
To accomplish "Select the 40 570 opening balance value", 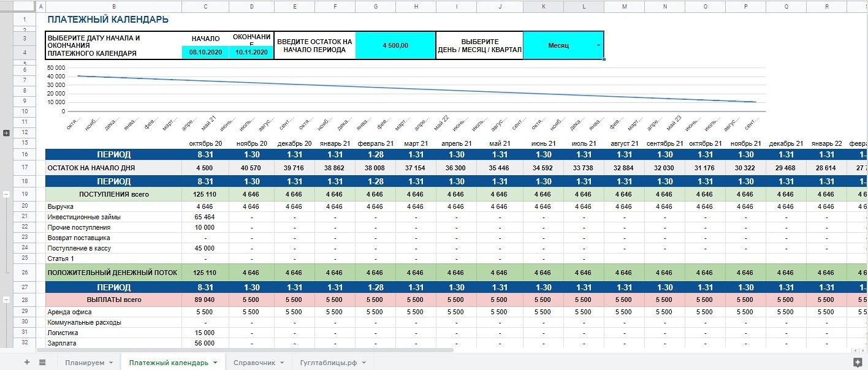I will point(252,168).
